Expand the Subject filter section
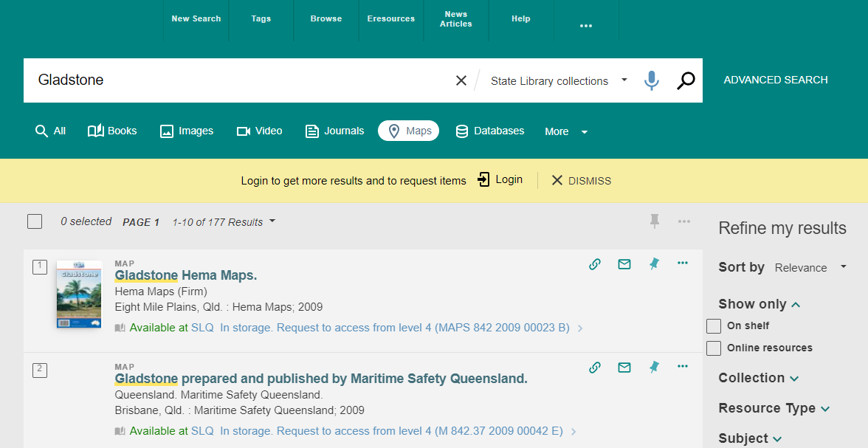Viewport: 868px width, 448px height. point(750,438)
